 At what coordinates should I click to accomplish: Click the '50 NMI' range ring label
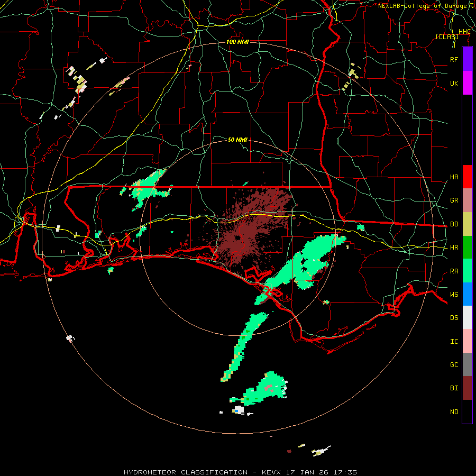pos(237,140)
